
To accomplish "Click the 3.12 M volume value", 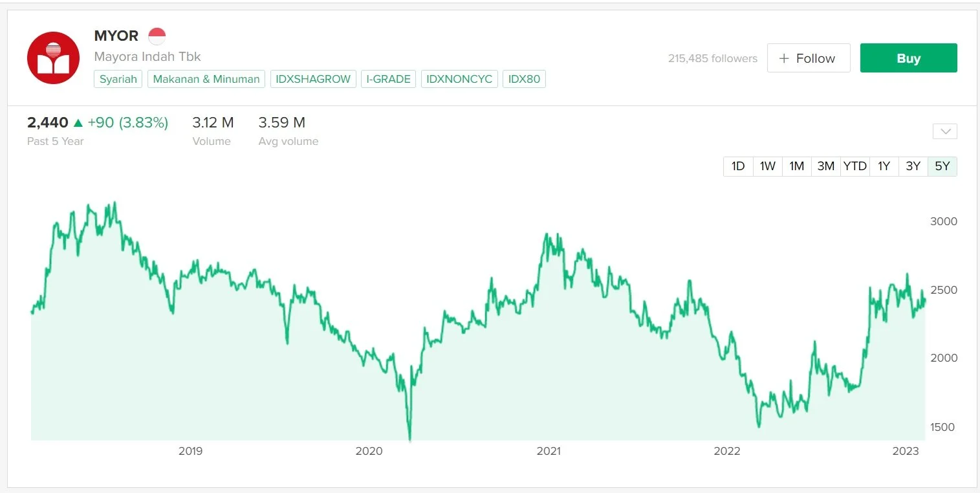I will coord(213,122).
